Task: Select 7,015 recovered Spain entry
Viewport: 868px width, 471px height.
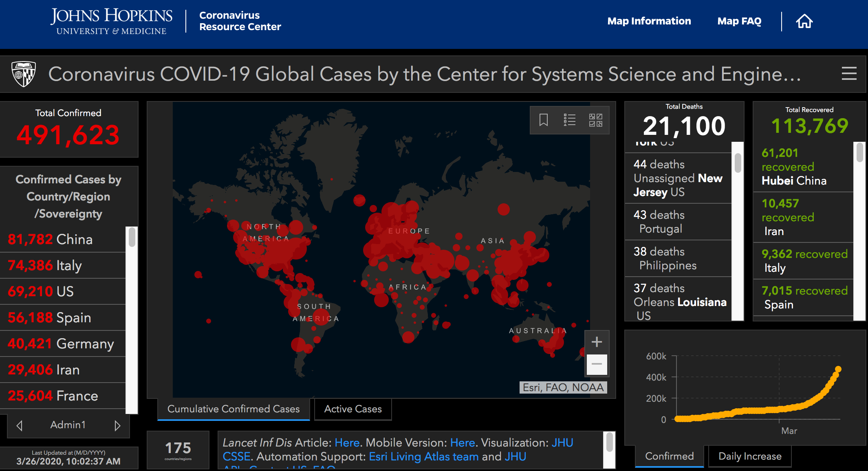Action: coord(803,297)
